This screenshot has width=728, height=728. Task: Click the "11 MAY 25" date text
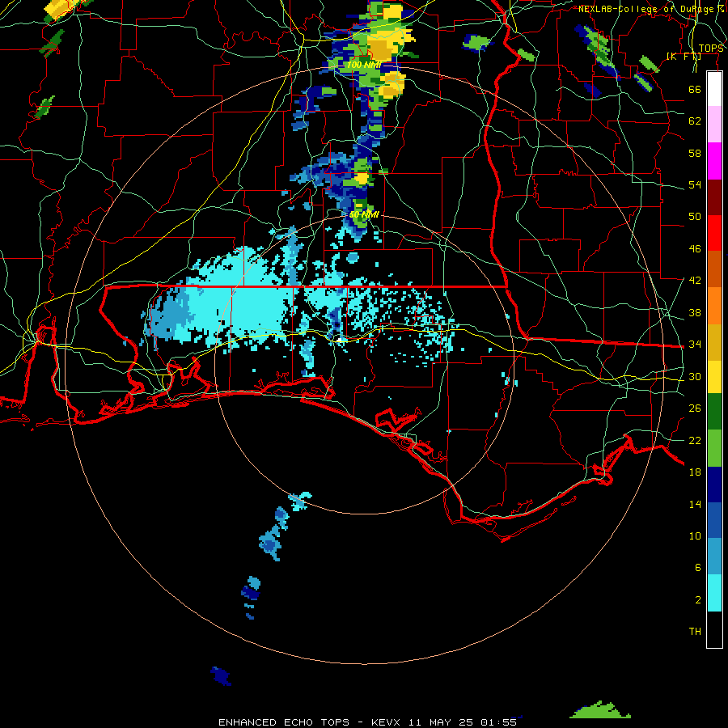(441, 722)
